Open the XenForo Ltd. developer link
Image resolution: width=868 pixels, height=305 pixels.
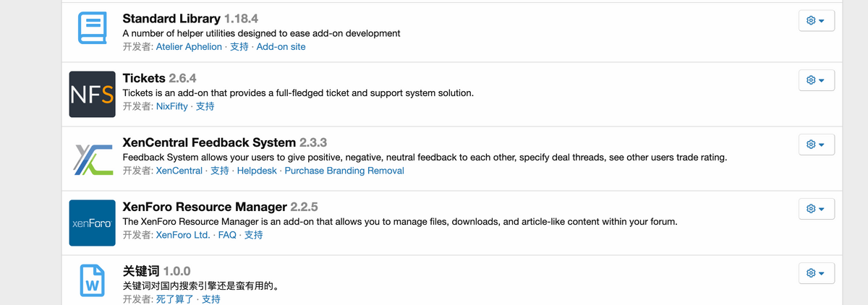183,235
